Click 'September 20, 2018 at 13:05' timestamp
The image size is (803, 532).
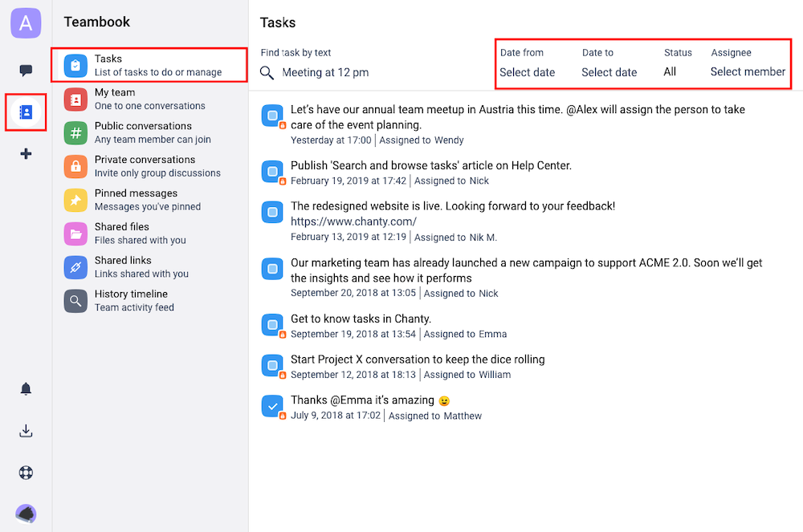[353, 293]
